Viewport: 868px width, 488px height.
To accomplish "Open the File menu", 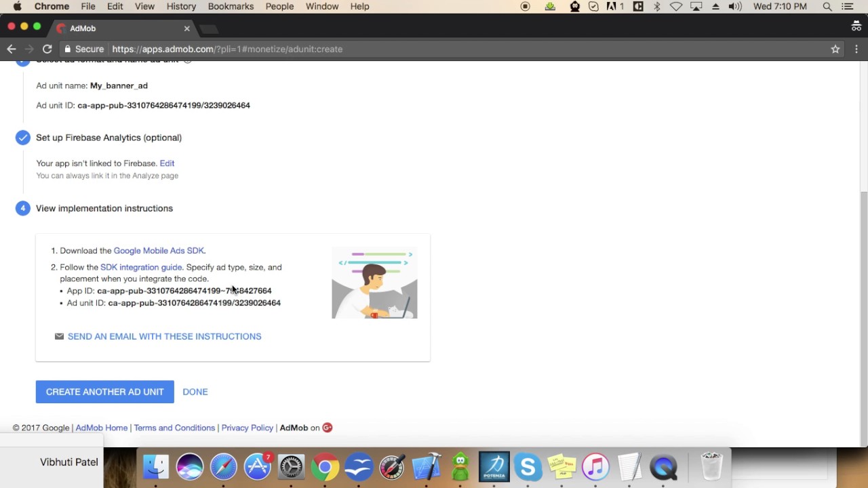I will (x=88, y=7).
